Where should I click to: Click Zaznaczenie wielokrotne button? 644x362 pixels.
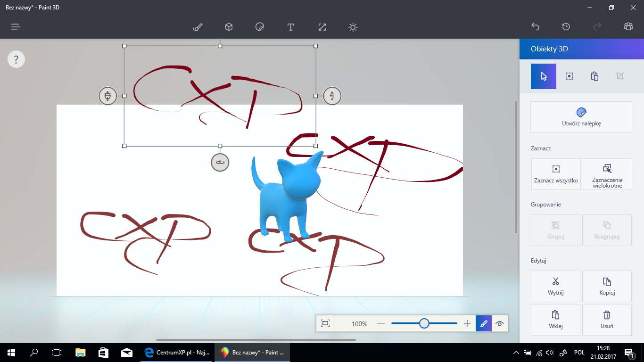tap(607, 174)
